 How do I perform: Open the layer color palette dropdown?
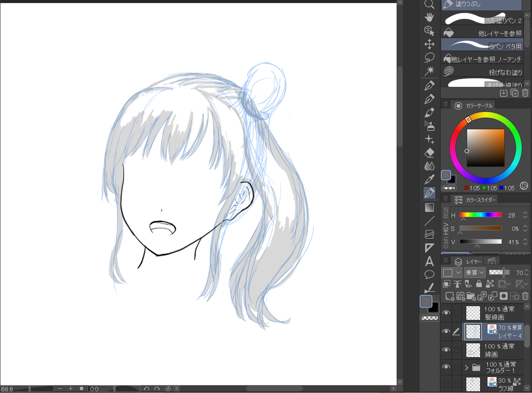453,272
